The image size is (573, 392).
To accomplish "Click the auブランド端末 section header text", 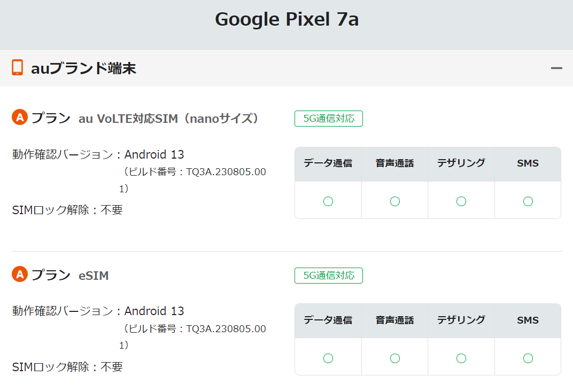I will [x=83, y=68].
